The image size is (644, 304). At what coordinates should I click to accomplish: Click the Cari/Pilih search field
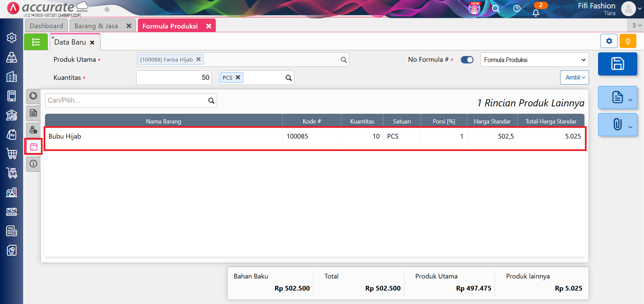pos(126,100)
